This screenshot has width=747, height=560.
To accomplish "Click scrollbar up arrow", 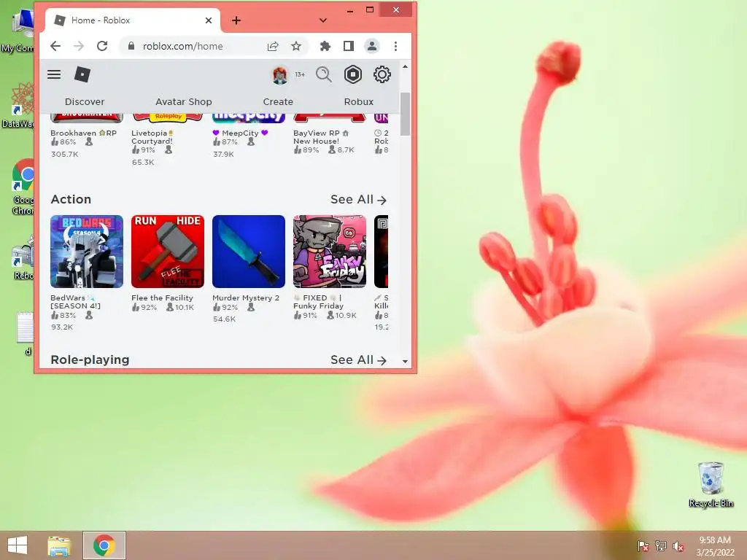I will (405, 67).
